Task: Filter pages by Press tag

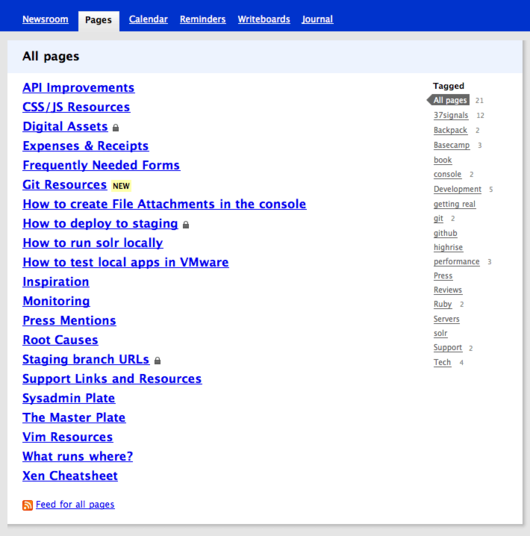Action: [443, 276]
